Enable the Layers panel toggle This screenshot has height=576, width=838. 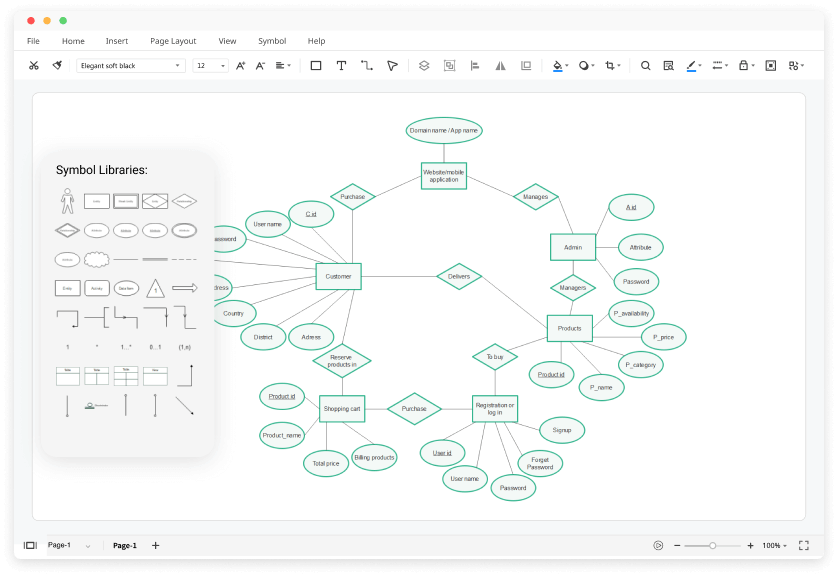click(423, 64)
